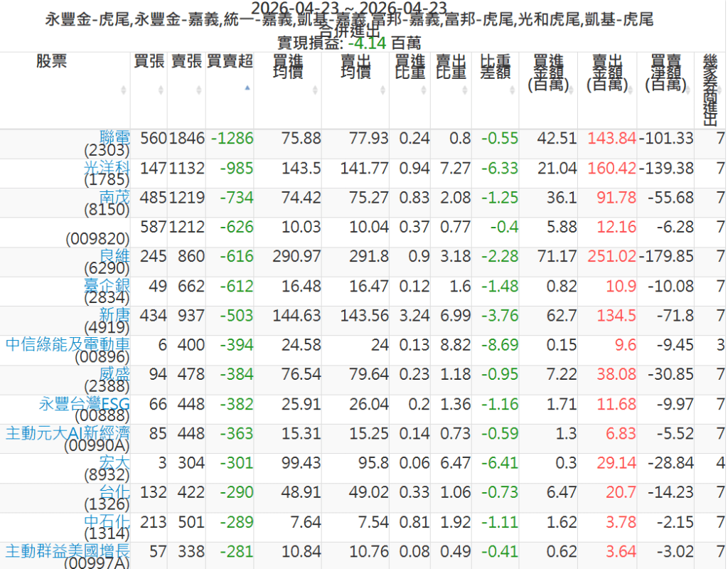Toggle the blue sort arrow under 買賣超
This screenshot has width=728, height=569.
coord(247,88)
